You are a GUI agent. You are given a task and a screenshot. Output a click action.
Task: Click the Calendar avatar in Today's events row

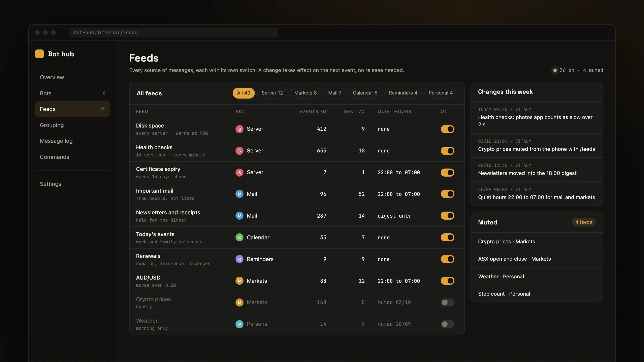tap(239, 237)
